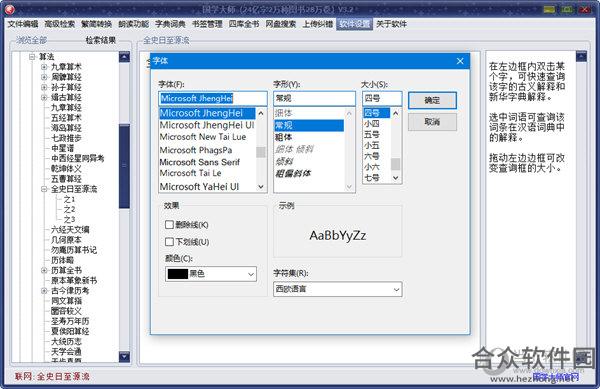Image resolution: width=600 pixels, height=389 pixels.
Task: Select the 六经天文编 tree item
Action: pyautogui.click(x=70, y=229)
